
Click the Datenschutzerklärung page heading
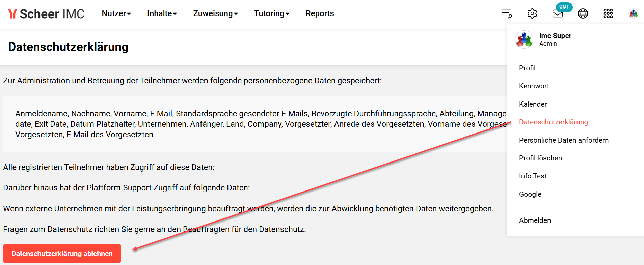(68, 47)
